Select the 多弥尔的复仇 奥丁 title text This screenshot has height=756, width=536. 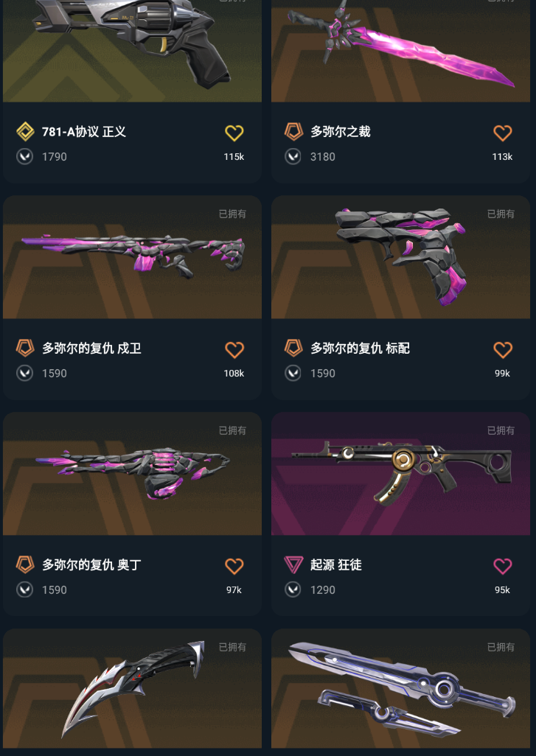point(91,564)
